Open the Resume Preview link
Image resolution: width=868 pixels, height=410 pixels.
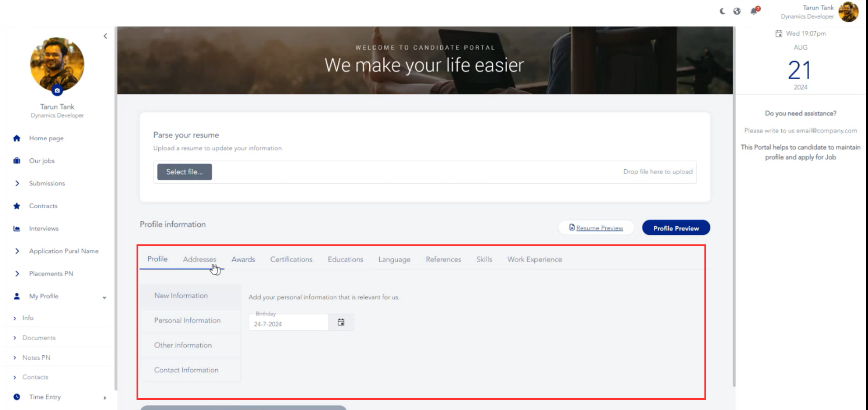pyautogui.click(x=599, y=228)
